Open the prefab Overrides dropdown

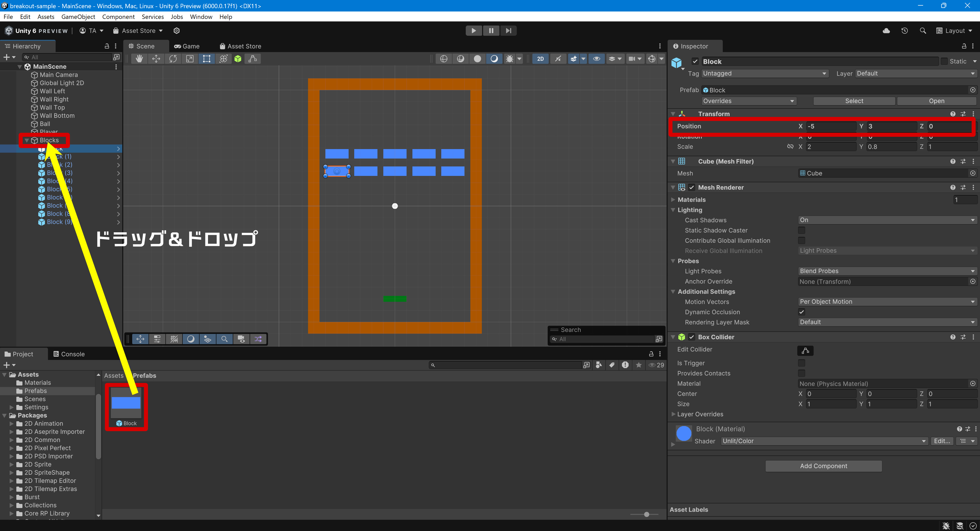(749, 101)
